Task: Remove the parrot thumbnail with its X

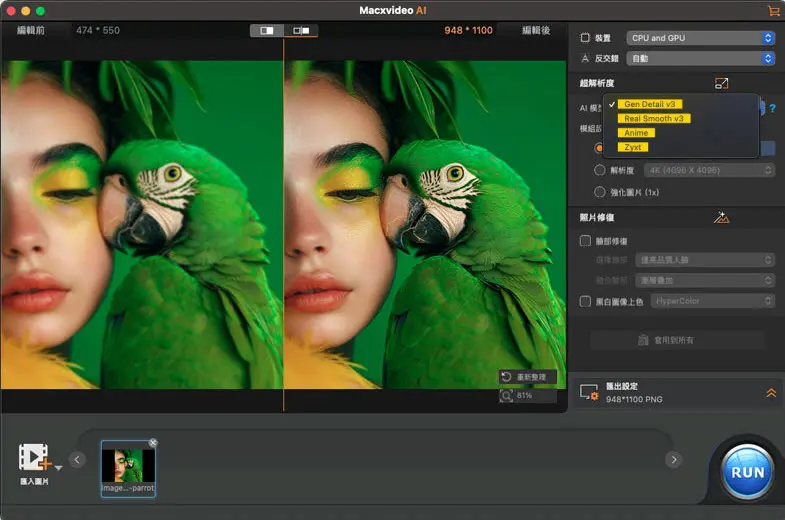Action: (x=153, y=442)
